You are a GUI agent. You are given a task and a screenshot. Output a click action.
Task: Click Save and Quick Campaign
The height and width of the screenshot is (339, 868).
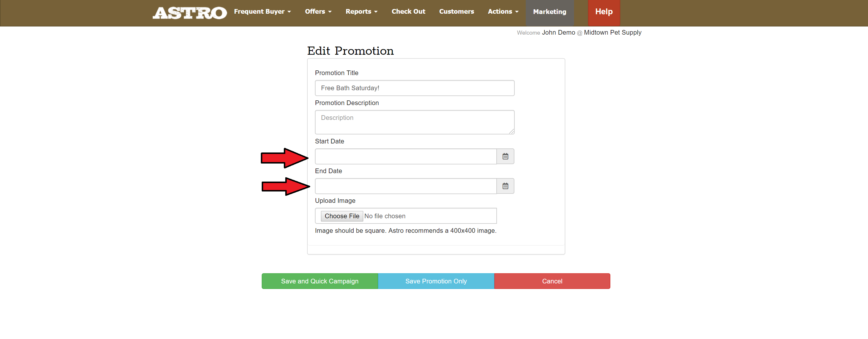pyautogui.click(x=320, y=281)
